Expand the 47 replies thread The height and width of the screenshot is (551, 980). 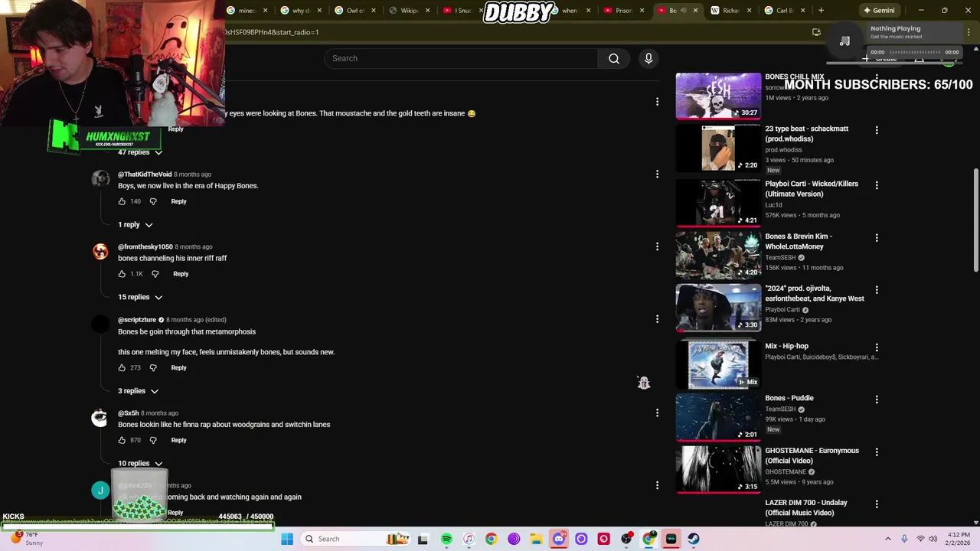tap(140, 152)
